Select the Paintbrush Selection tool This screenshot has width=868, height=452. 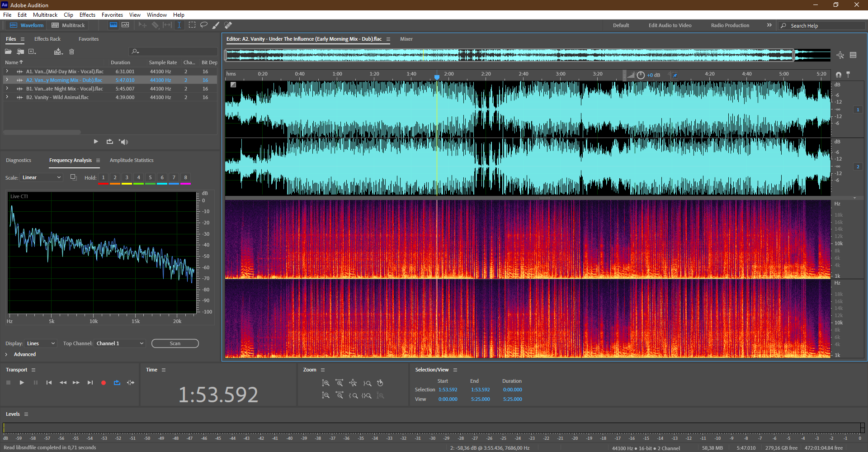(x=216, y=25)
